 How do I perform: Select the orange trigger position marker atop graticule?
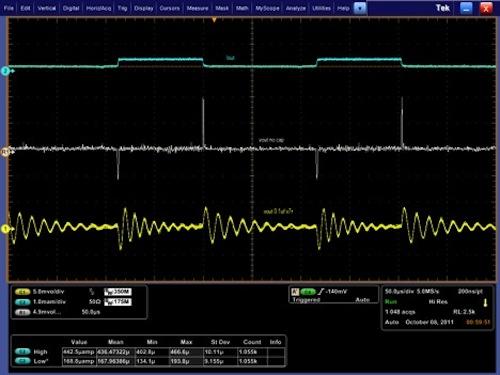click(214, 20)
